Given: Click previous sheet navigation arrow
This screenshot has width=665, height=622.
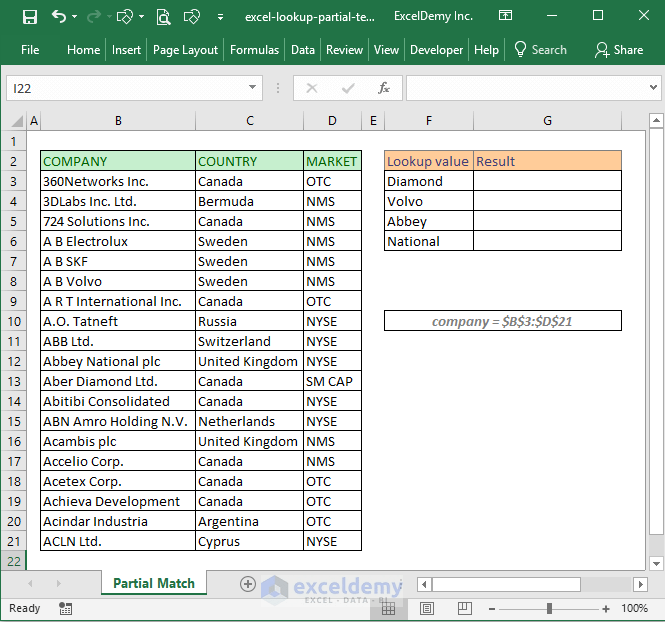Looking at the screenshot, I should 30,584.
